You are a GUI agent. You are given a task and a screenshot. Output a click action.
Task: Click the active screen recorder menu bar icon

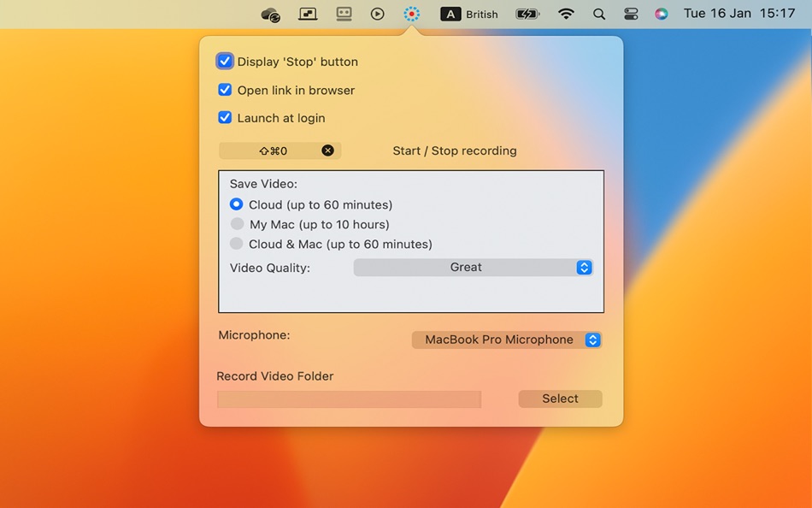click(411, 14)
